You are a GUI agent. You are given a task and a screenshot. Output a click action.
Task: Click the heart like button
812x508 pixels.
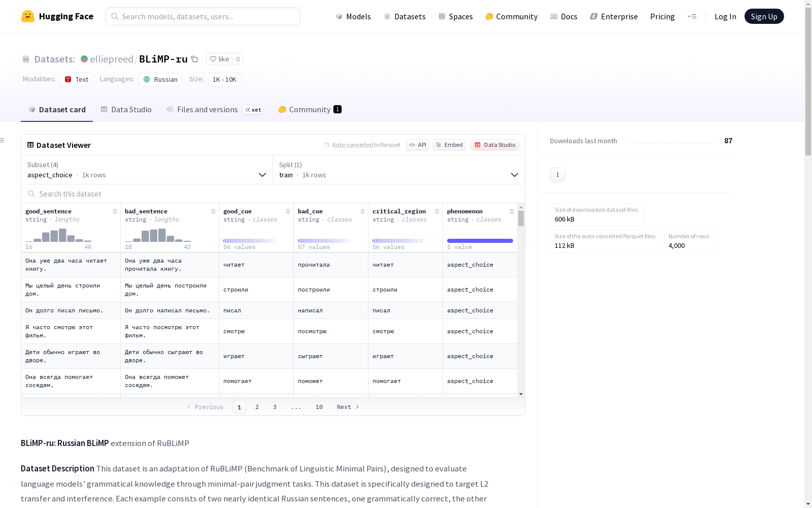(219, 59)
